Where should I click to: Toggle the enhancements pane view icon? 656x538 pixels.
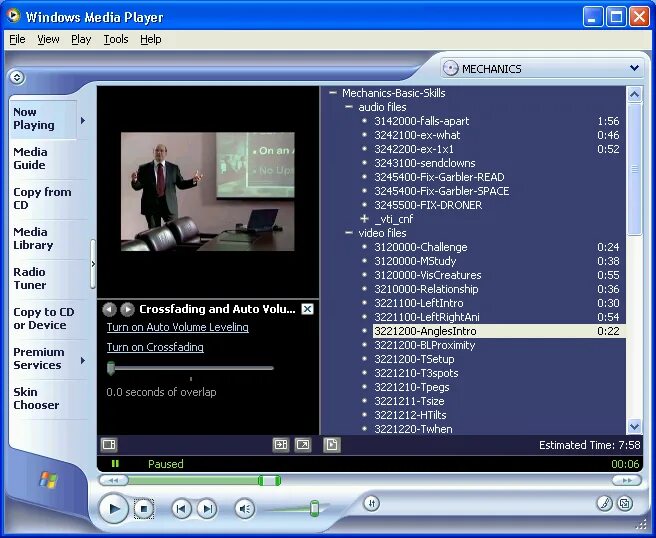[x=109, y=445]
